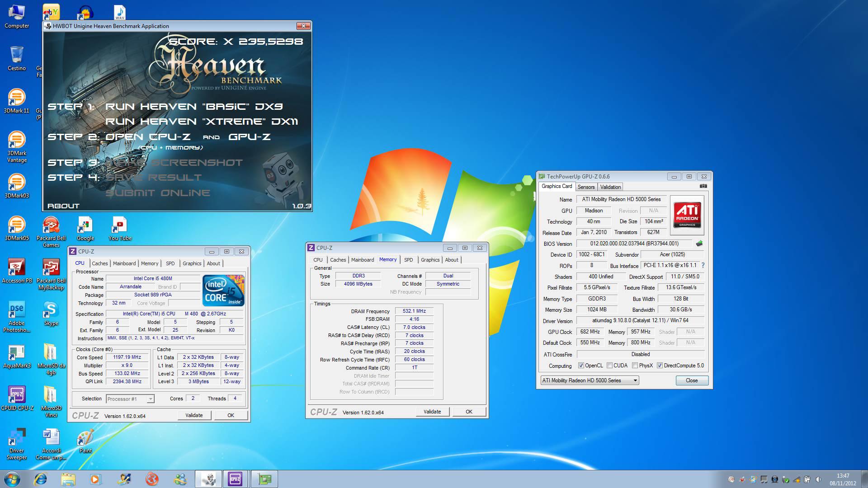The height and width of the screenshot is (488, 868).
Task: Open the Memory tab in left CPU-Z
Action: [150, 263]
